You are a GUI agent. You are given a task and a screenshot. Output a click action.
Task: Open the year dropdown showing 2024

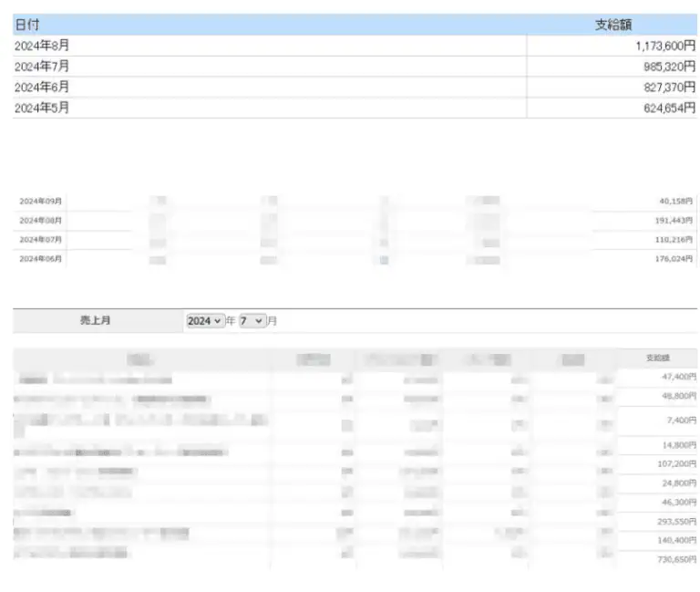pos(205,321)
